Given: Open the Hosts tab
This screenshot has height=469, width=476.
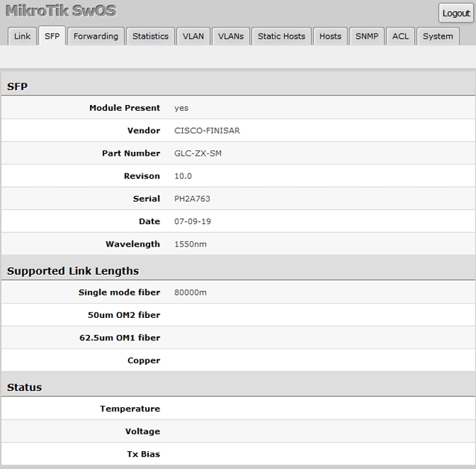Looking at the screenshot, I should pyautogui.click(x=330, y=36).
